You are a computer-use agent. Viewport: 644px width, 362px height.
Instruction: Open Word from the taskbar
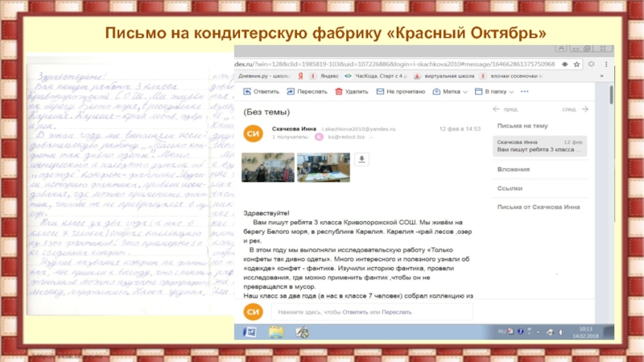click(x=250, y=332)
